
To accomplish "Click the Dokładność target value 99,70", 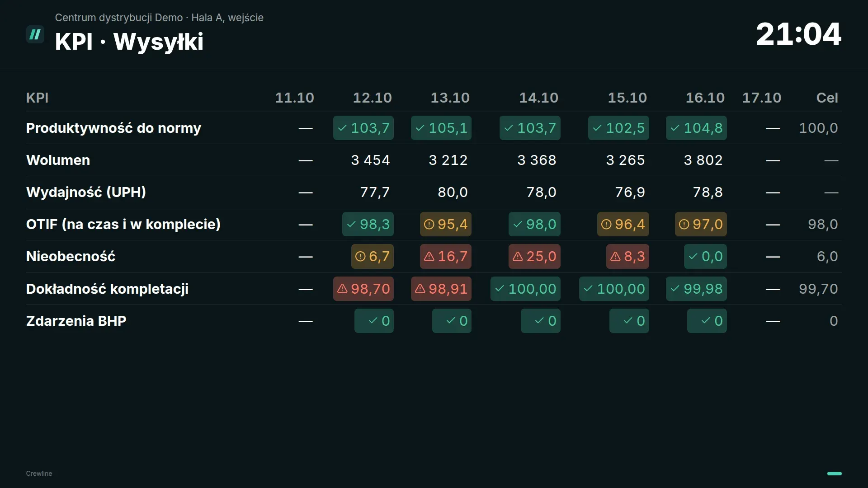I will click(x=818, y=289).
